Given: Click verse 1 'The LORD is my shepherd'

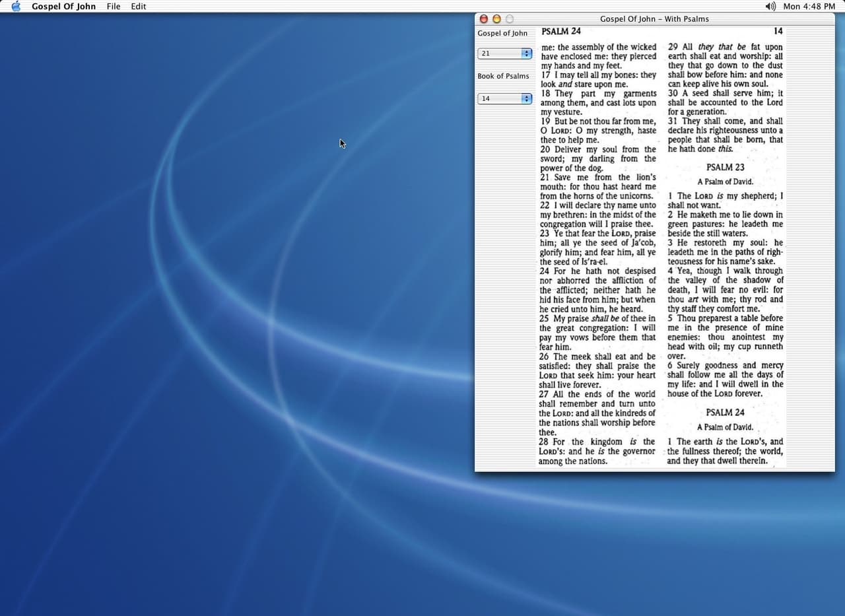Looking at the screenshot, I should (726, 201).
